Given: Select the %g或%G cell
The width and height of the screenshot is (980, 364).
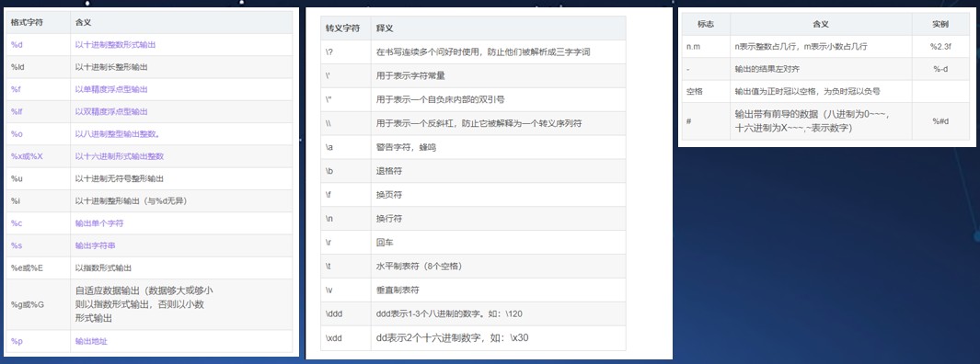Looking at the screenshot, I should coord(38,304).
